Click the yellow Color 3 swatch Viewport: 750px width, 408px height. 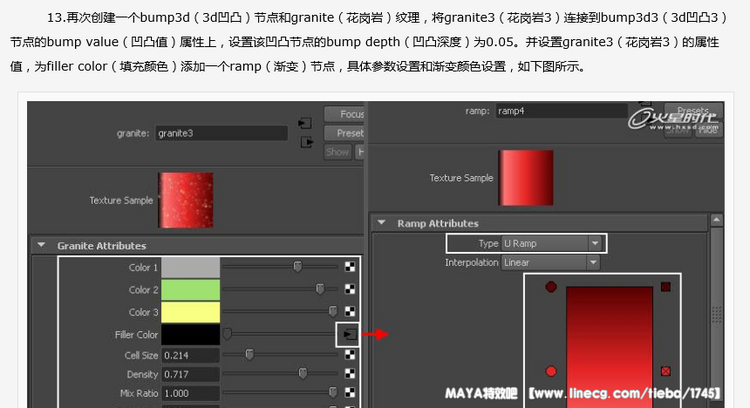coord(190,312)
